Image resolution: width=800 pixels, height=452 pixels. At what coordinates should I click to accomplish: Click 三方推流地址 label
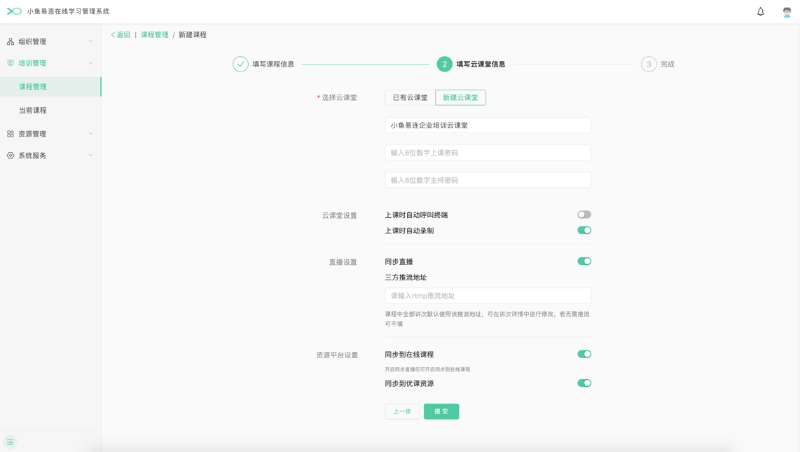(406, 278)
